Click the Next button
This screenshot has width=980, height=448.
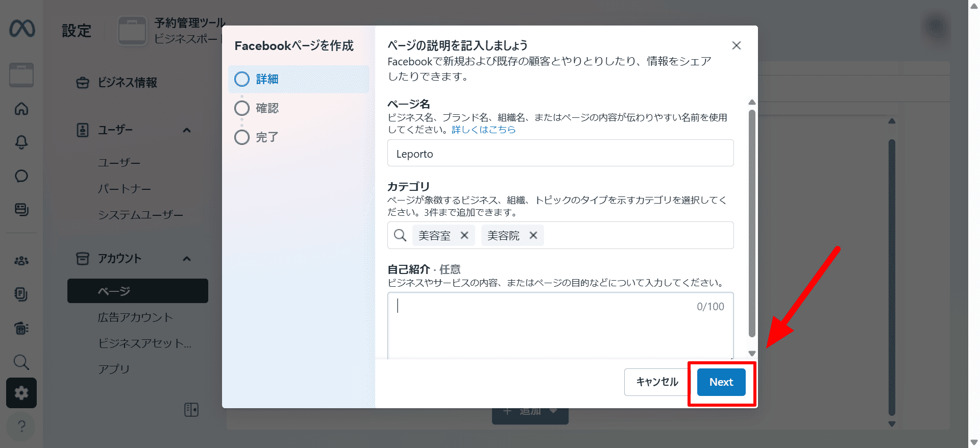click(x=721, y=382)
